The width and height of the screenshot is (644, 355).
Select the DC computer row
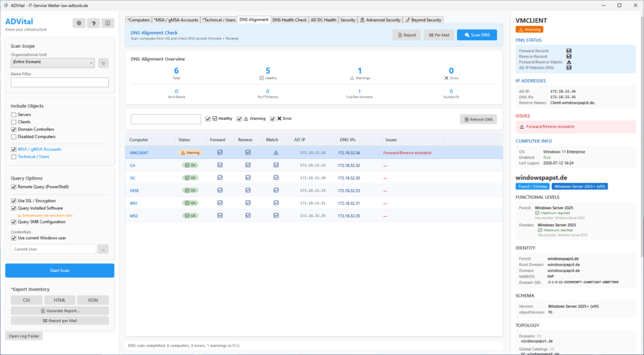(x=314, y=178)
